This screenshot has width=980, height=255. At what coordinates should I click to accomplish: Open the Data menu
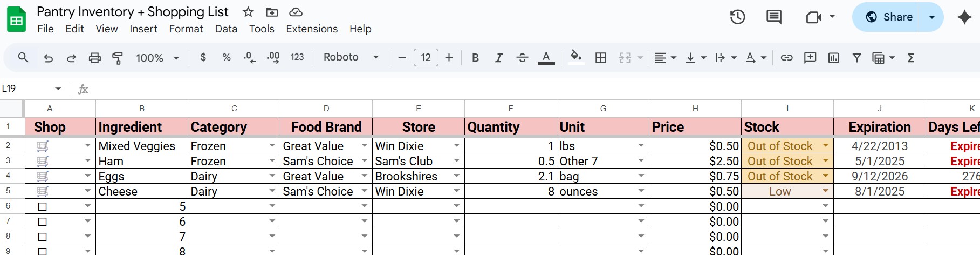pos(226,29)
